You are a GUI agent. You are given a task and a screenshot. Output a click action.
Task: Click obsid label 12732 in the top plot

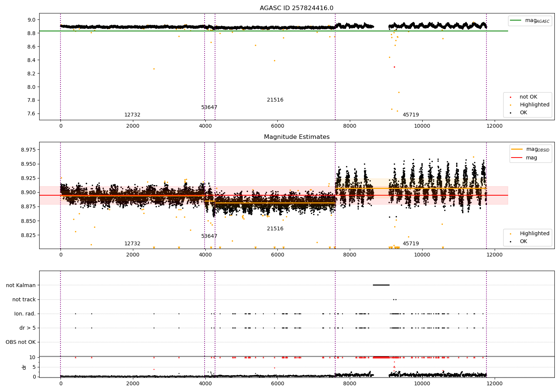click(132, 115)
